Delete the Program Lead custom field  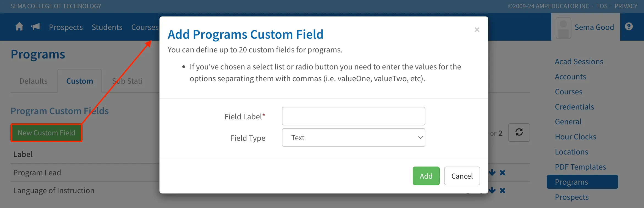502,173
